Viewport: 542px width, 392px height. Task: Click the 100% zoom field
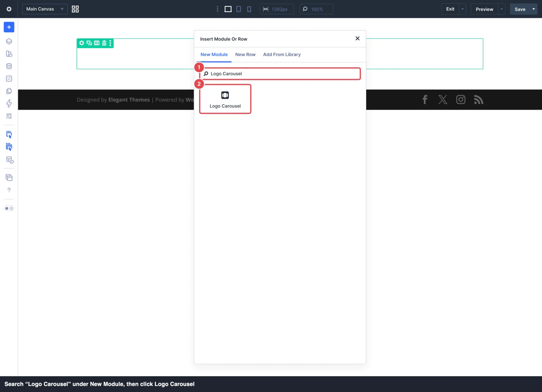pos(316,9)
